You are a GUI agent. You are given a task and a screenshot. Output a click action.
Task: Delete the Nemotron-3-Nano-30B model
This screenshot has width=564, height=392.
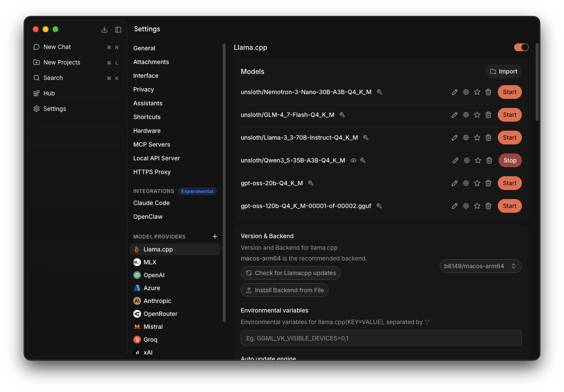pyautogui.click(x=488, y=92)
